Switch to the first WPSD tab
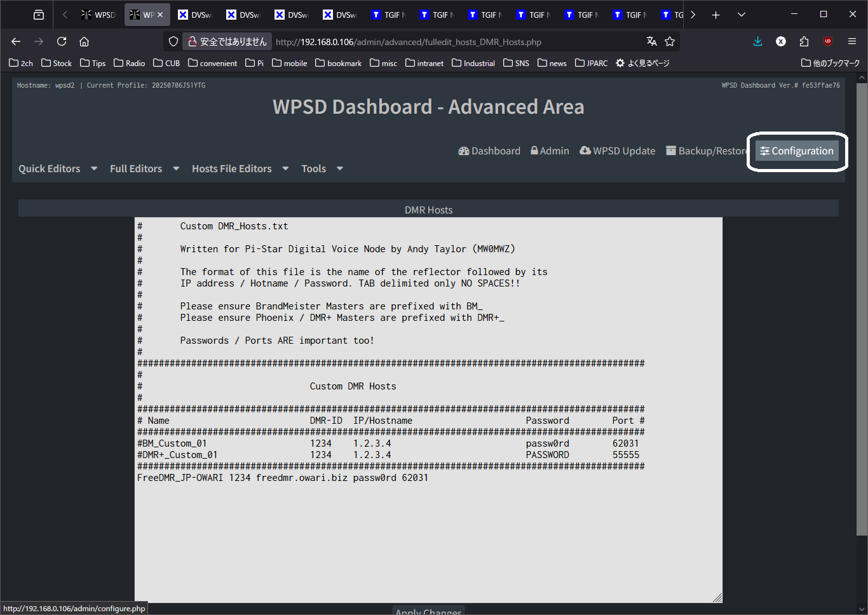The image size is (868, 615). click(98, 15)
